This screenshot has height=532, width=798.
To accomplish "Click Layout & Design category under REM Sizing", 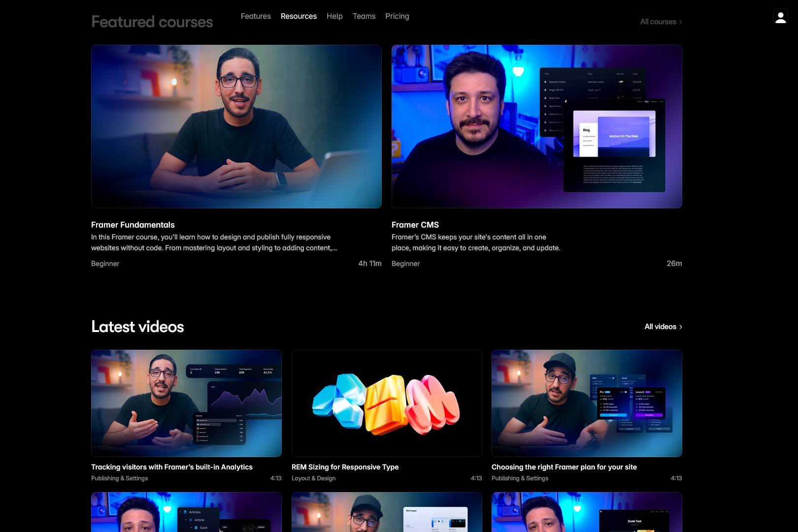I will 313,478.
